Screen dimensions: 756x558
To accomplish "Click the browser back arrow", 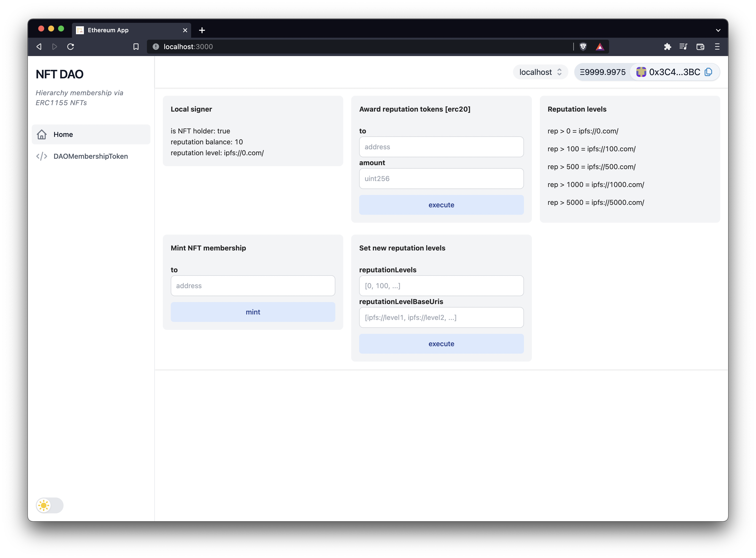I will (x=39, y=47).
